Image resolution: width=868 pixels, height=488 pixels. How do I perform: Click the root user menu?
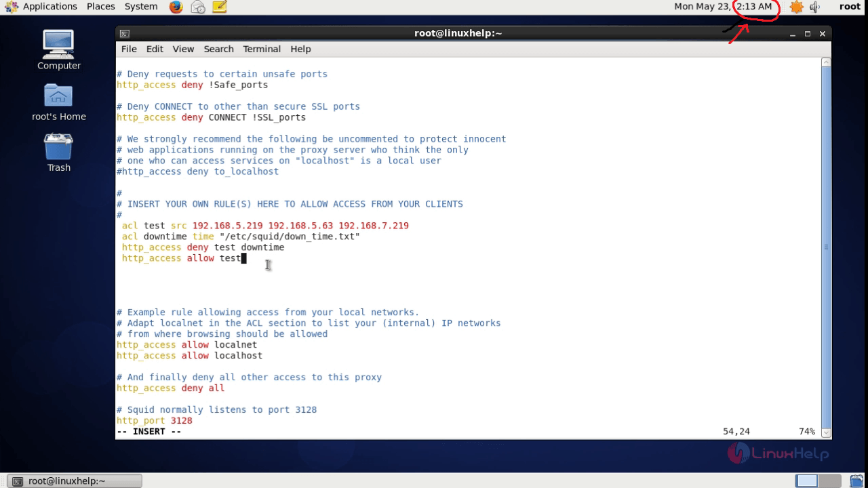click(850, 7)
